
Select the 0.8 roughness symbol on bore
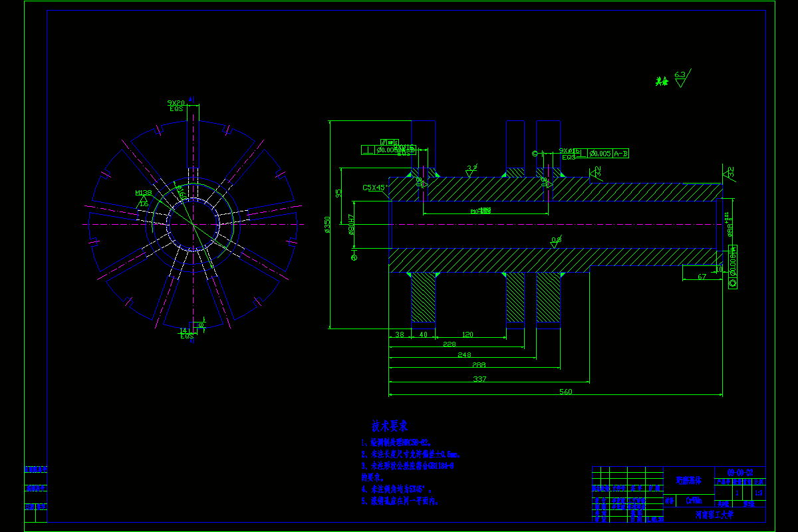(556, 241)
